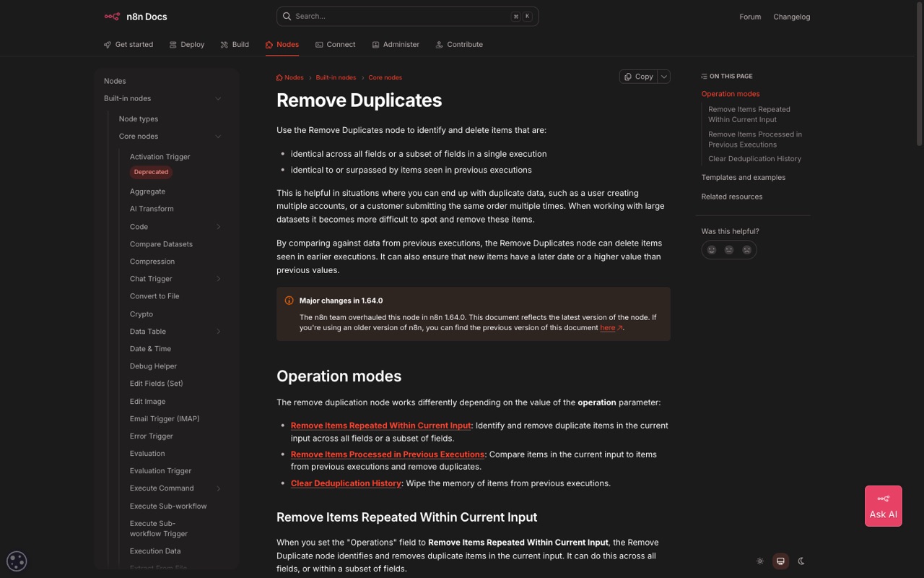This screenshot has height=578, width=924.
Task: Open the Copy options dropdown arrow
Action: (x=664, y=77)
